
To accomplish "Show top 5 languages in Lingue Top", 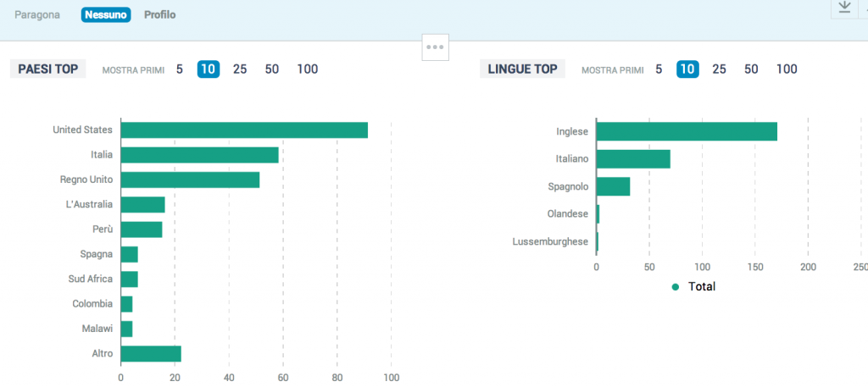I will click(x=658, y=69).
